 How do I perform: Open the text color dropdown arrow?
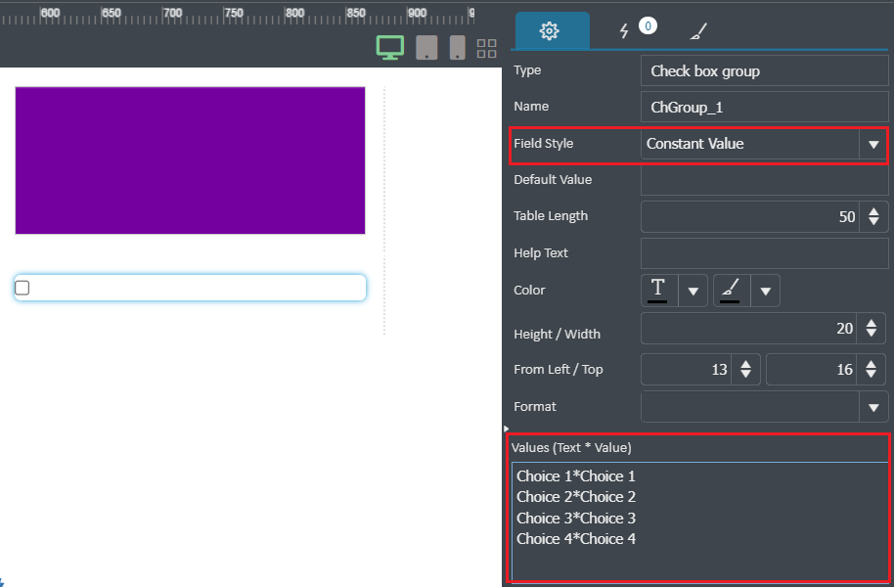point(693,292)
